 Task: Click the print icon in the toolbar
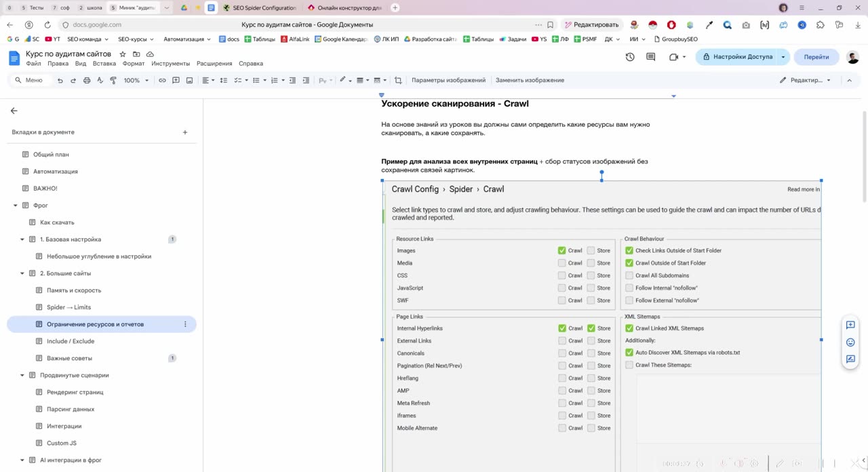[x=87, y=80]
